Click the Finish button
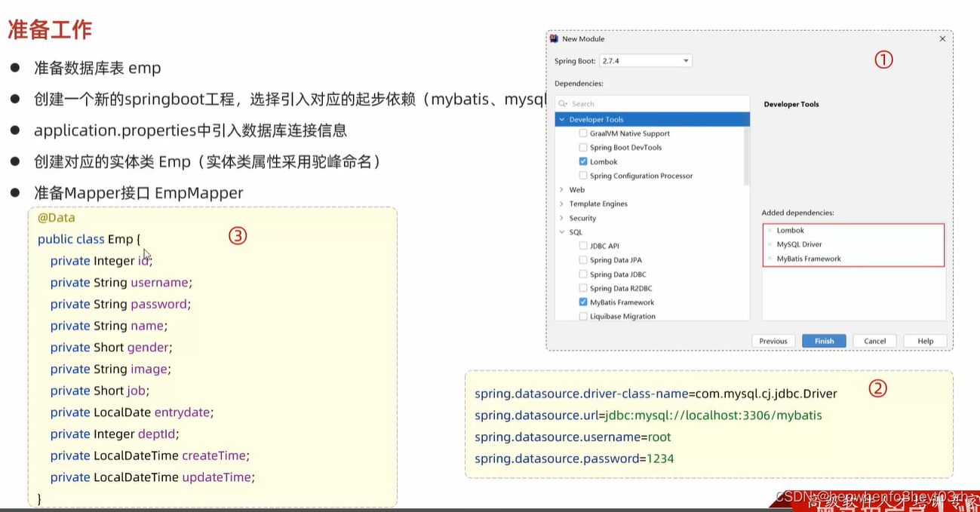 [x=823, y=340]
